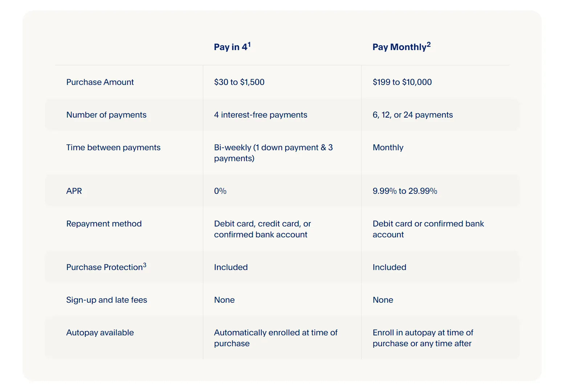Open footnote 1 beside Pay in 4
563x392 pixels.
point(249,44)
